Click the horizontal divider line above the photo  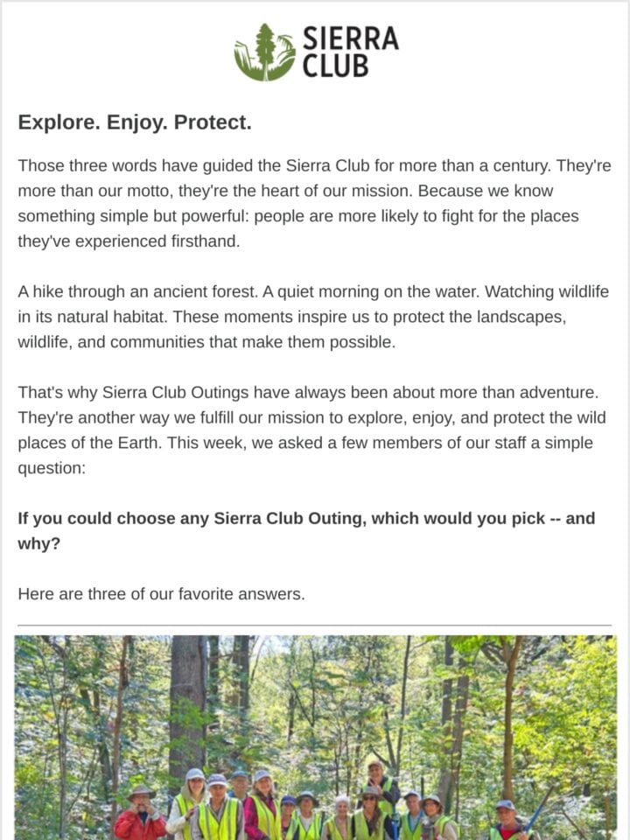314,625
